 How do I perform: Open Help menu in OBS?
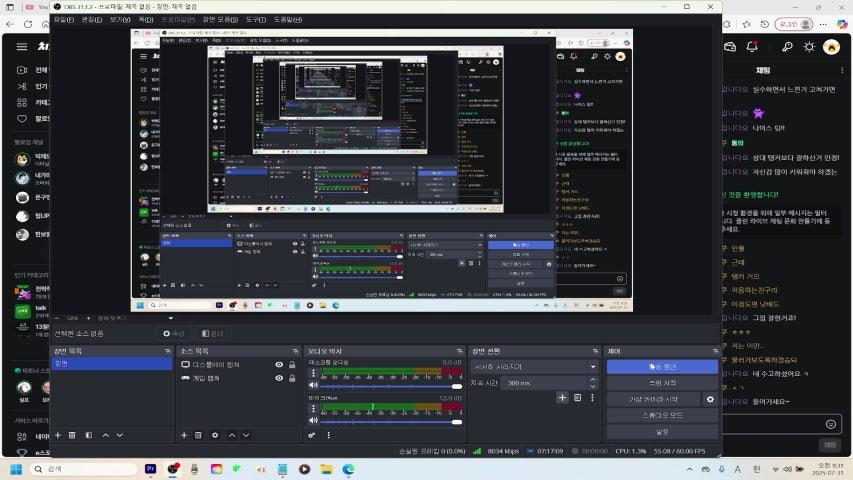pyautogui.click(x=288, y=20)
